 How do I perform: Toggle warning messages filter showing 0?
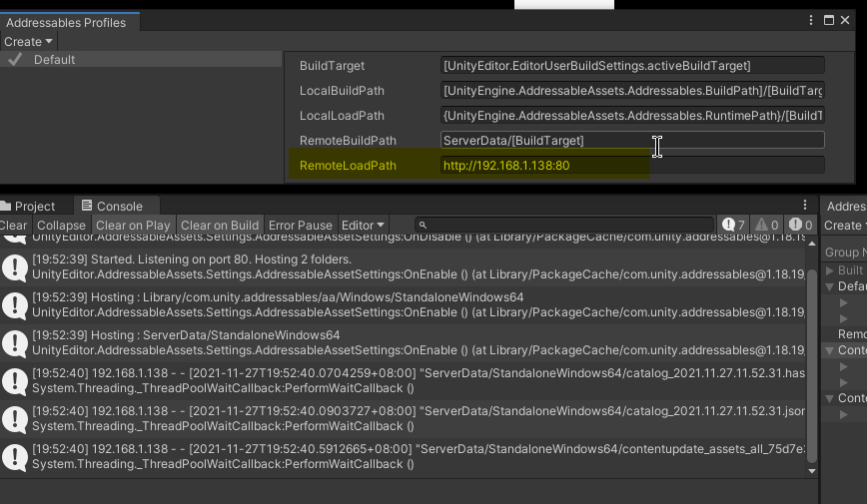click(766, 225)
